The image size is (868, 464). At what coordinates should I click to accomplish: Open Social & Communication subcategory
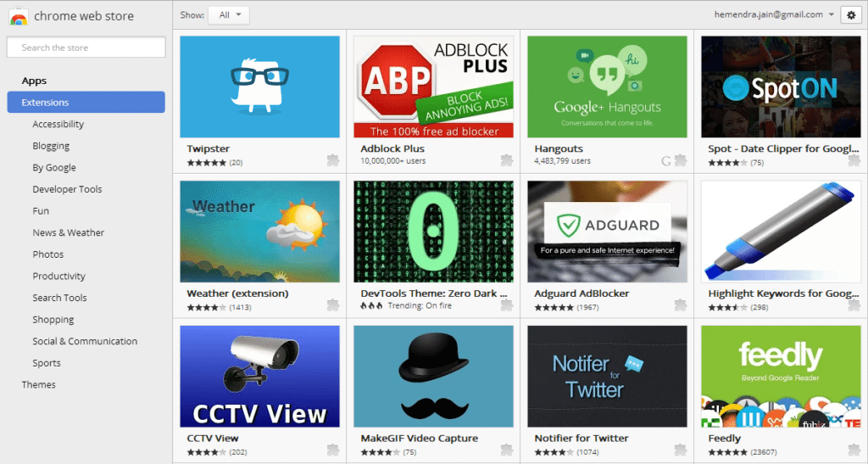(85, 341)
